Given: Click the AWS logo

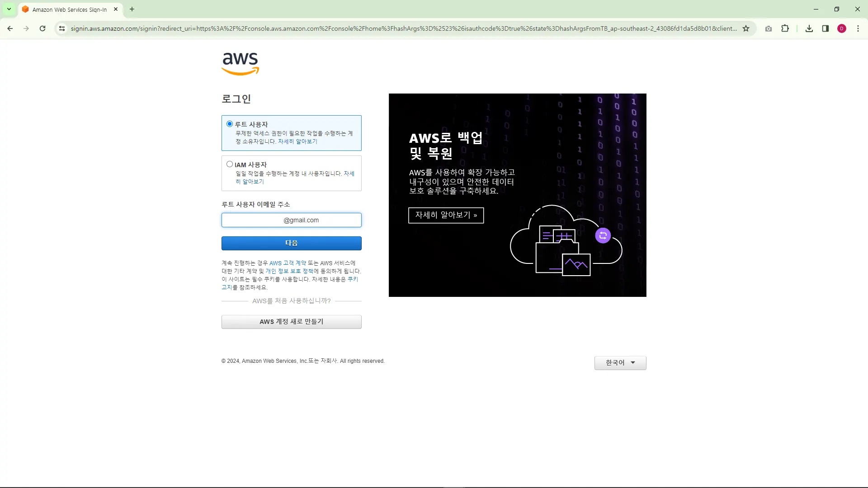Looking at the screenshot, I should tap(240, 63).
